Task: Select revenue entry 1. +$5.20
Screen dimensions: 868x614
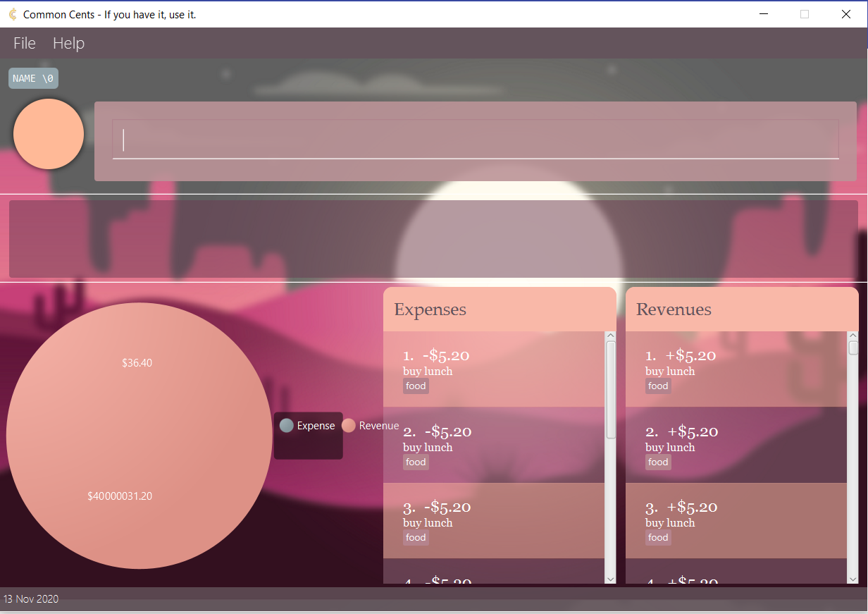Action: point(736,369)
